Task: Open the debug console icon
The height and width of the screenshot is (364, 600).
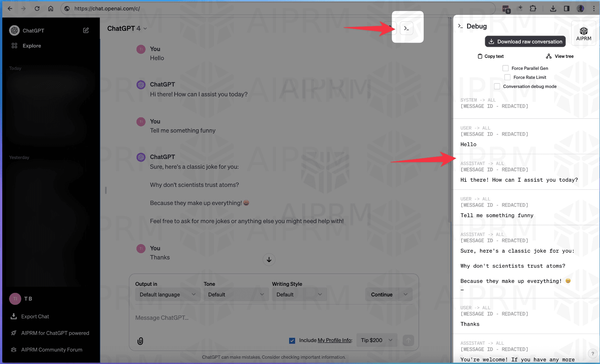Action: coord(407,28)
